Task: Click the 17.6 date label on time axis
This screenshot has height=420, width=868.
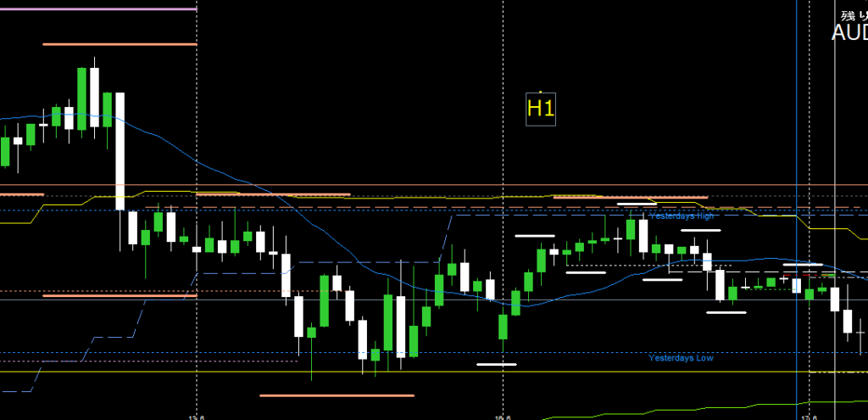Action: [809, 417]
